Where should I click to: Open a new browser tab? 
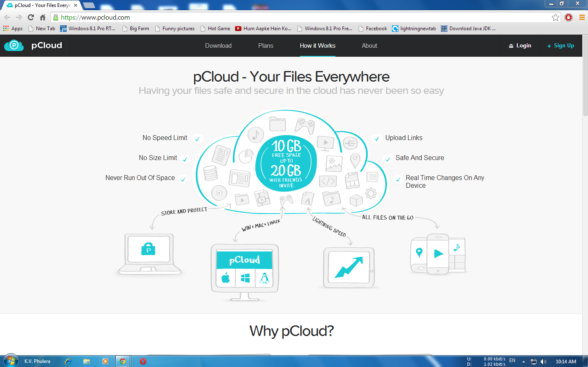coord(89,5)
